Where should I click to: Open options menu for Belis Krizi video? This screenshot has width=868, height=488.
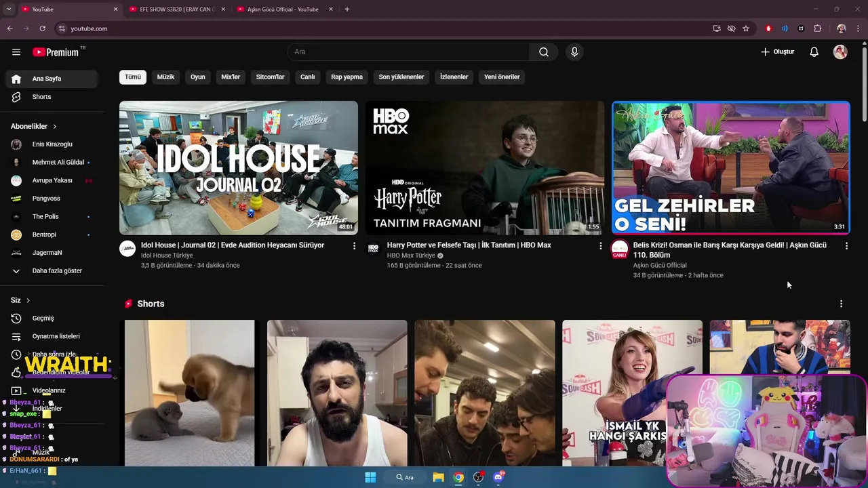pyautogui.click(x=846, y=246)
